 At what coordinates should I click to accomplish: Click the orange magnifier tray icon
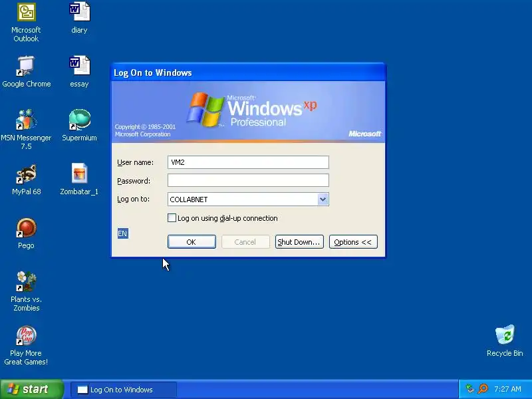pos(483,389)
